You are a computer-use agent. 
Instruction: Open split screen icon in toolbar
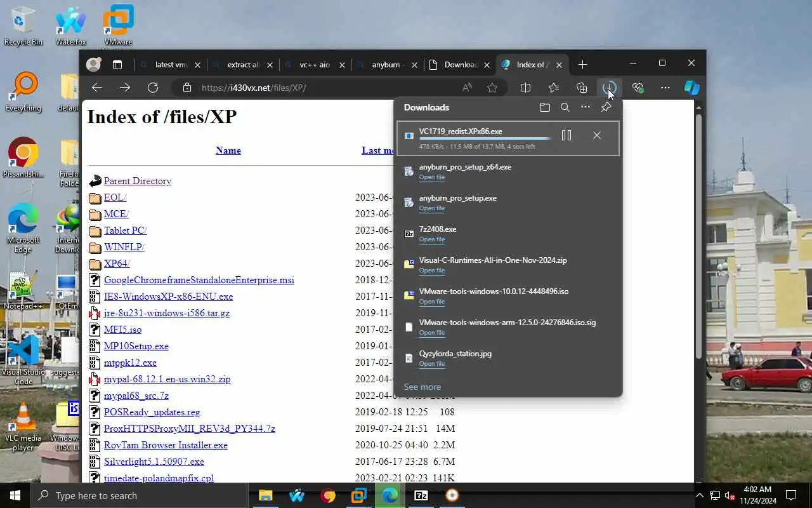click(x=525, y=88)
